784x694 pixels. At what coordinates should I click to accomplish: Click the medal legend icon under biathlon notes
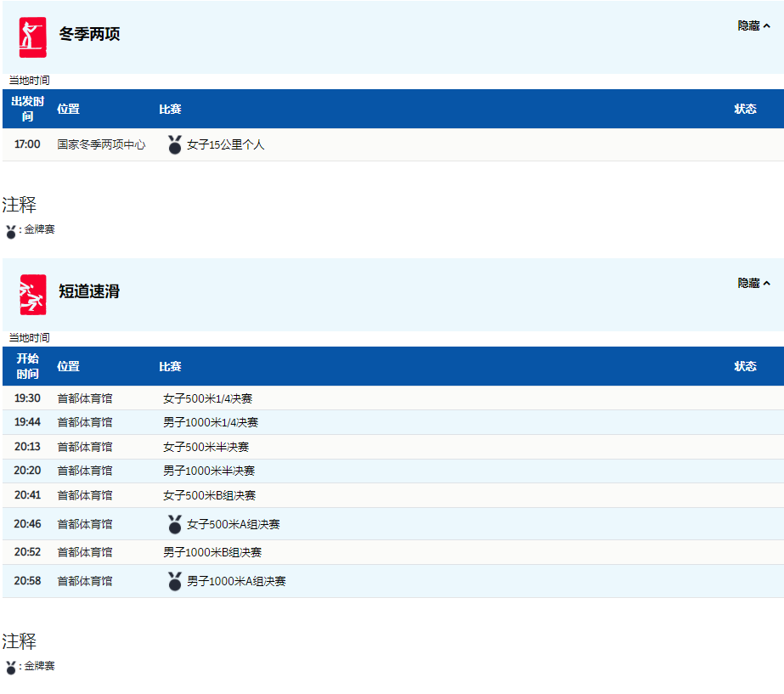[x=11, y=231]
